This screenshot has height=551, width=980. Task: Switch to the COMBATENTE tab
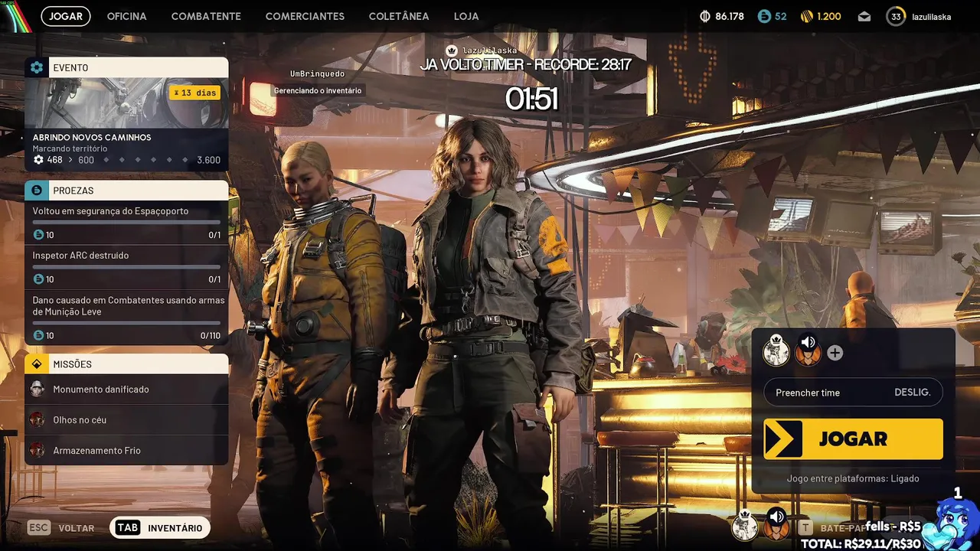point(206,16)
